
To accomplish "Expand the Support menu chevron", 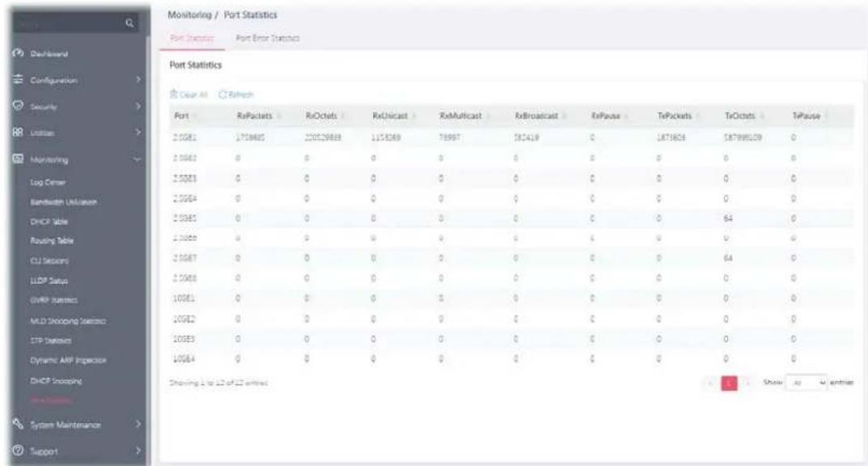I will [x=138, y=451].
